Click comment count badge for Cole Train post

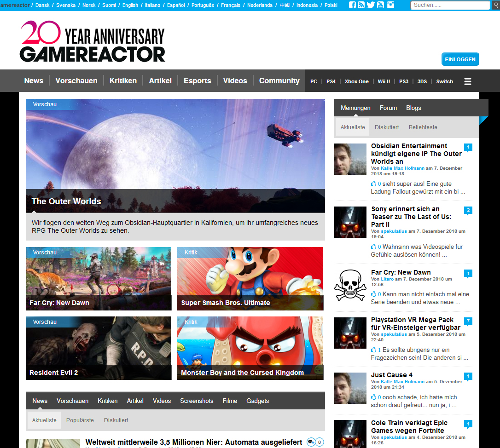click(x=468, y=424)
